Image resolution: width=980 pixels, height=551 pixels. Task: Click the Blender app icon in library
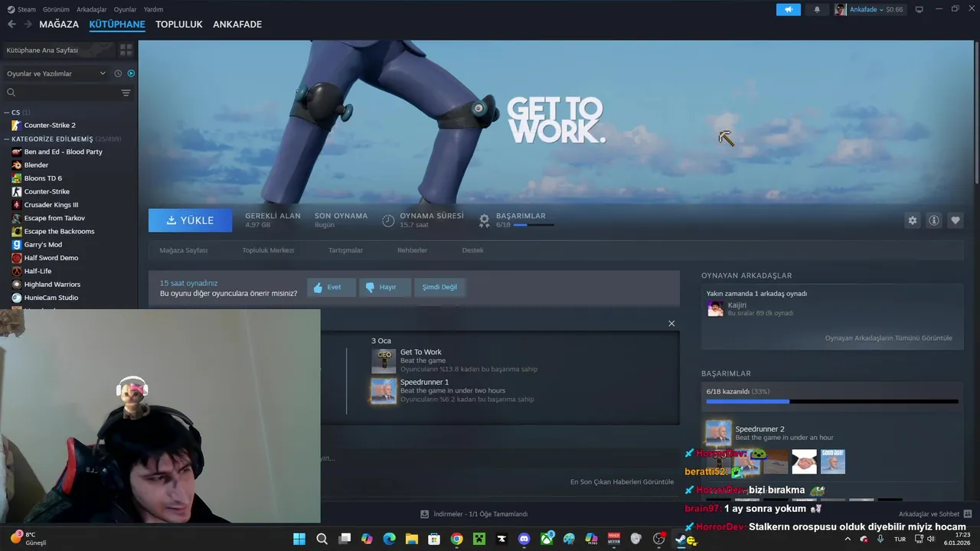(x=17, y=165)
